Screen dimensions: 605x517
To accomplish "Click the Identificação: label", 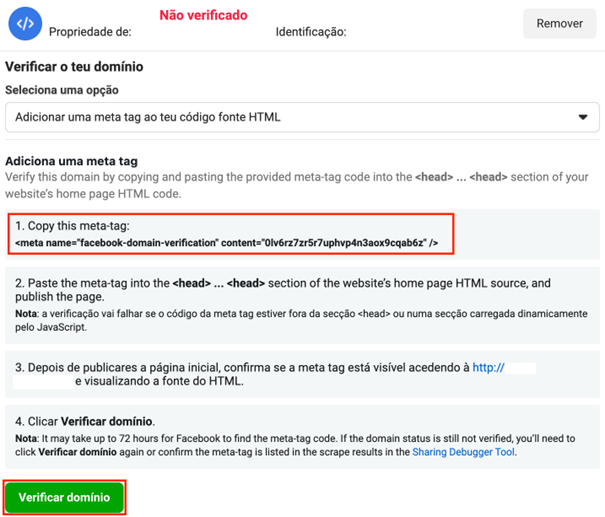I will tap(310, 32).
